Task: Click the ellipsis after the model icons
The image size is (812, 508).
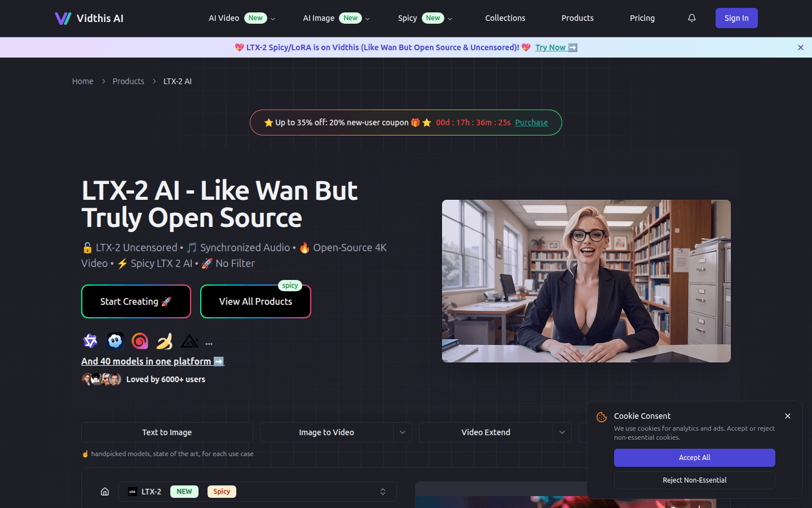Action: coord(209,343)
